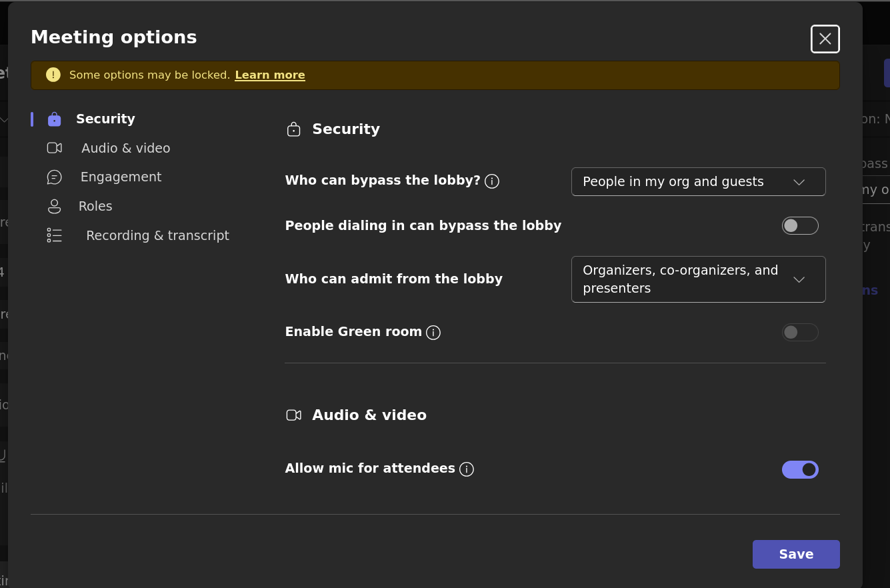This screenshot has height=588, width=890.
Task: Close the Meeting options dialog
Action: (825, 39)
